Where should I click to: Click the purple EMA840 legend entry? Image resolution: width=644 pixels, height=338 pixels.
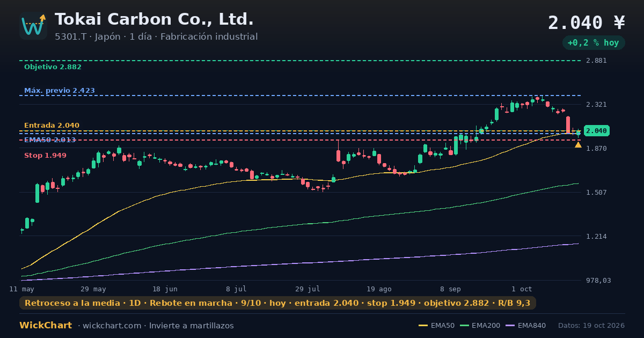pos(526,326)
